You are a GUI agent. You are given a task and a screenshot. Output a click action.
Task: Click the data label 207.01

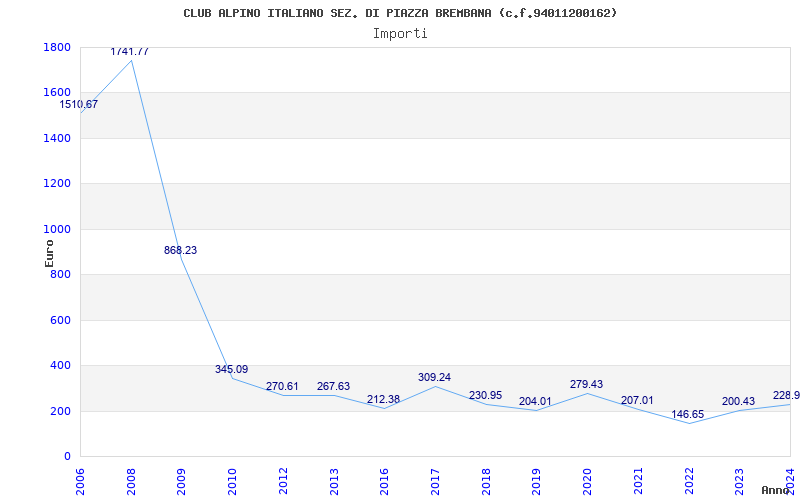coord(637,400)
